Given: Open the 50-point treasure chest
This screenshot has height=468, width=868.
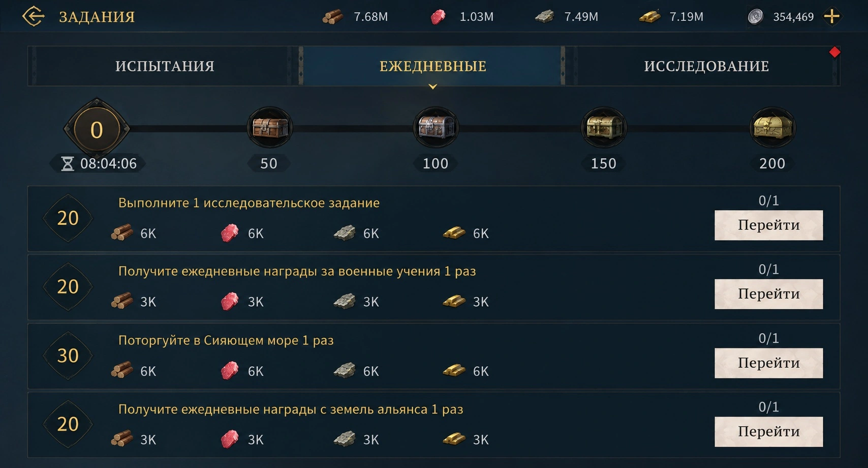Looking at the screenshot, I should pyautogui.click(x=270, y=127).
